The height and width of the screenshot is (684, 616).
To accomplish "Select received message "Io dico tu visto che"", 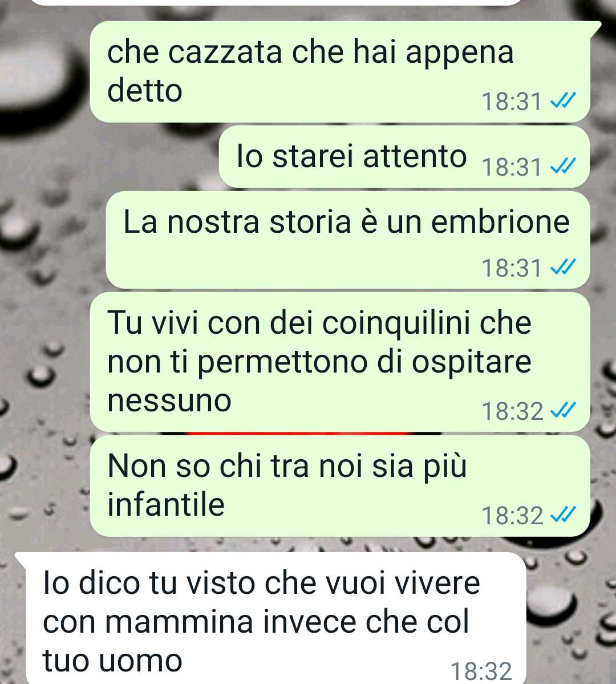I will click(270, 618).
